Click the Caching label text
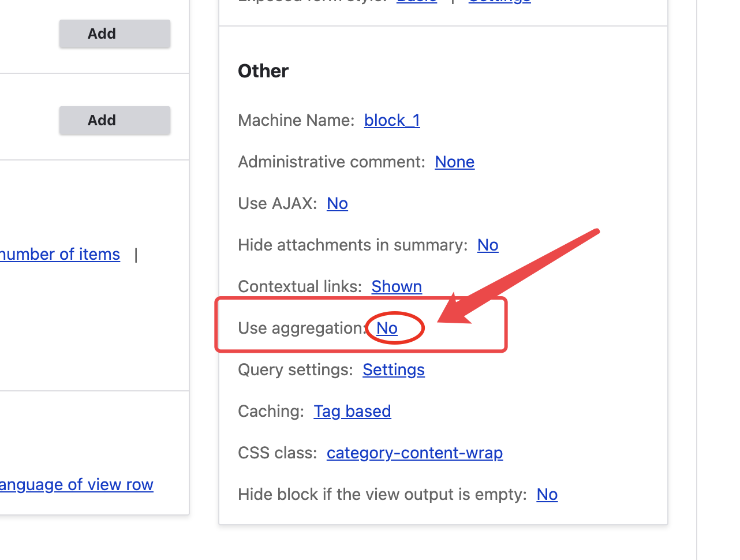740x560 pixels. coord(270,411)
